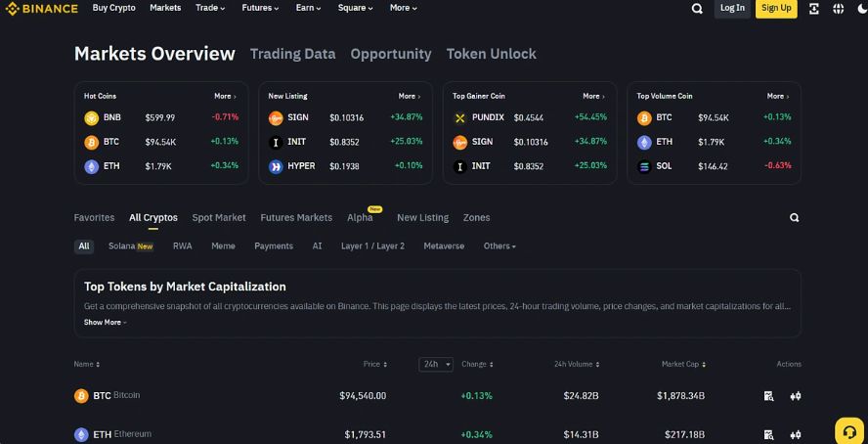
Task: Click the download app icon in header
Action: [x=814, y=9]
